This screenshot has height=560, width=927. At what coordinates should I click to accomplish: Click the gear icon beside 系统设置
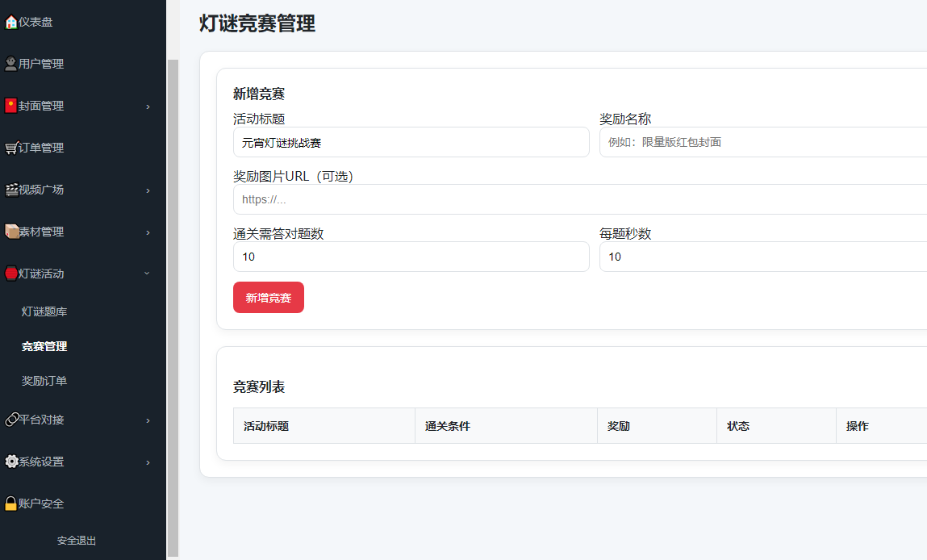pyautogui.click(x=11, y=462)
